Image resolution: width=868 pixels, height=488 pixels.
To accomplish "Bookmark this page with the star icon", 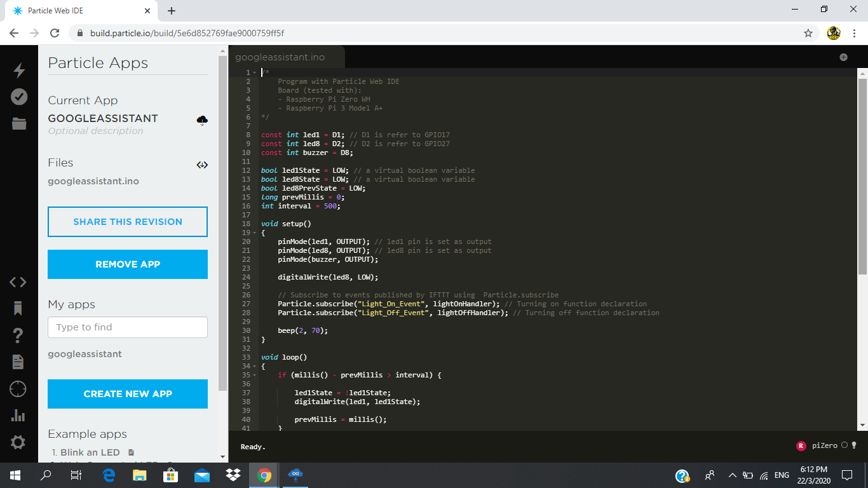I will point(808,33).
